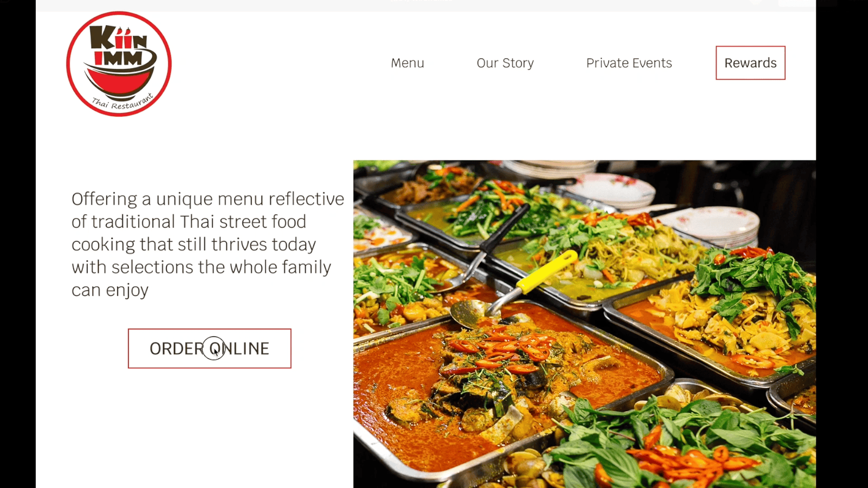Click the yellow-handled ladle in the photo
The width and height of the screenshot is (868, 488).
[x=515, y=289]
